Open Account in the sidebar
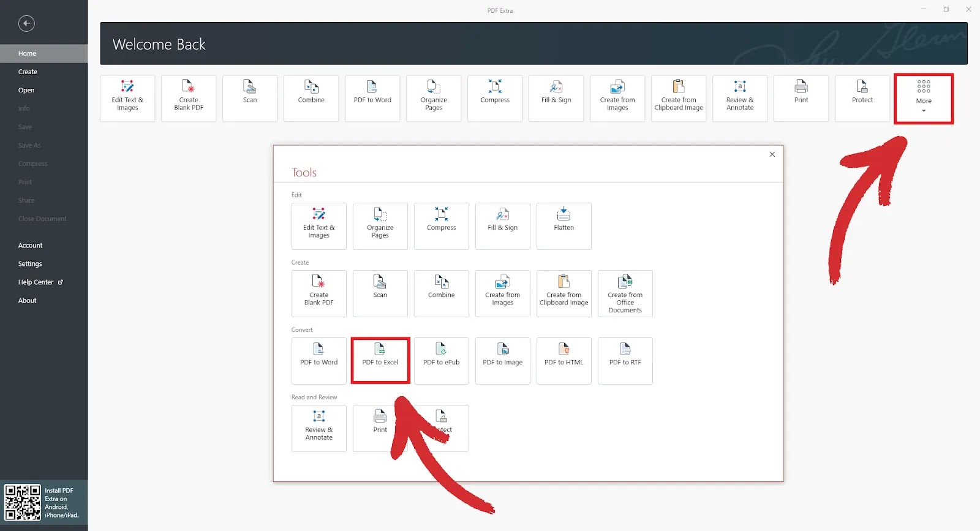This screenshot has width=980, height=531. 43,245
